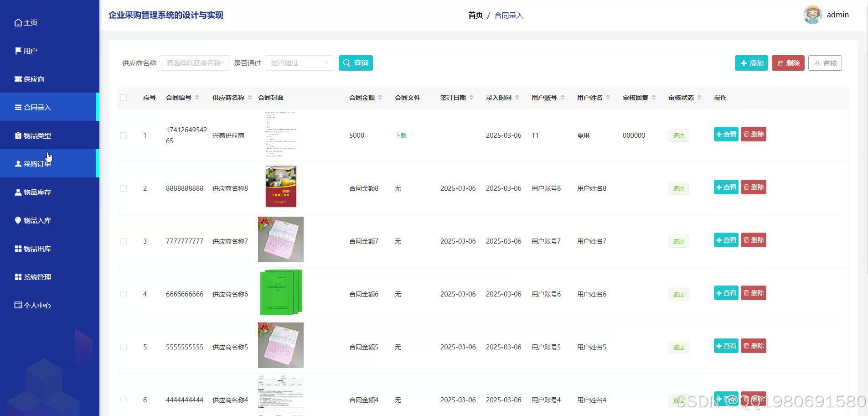Click the 个人中心 personal center icon
This screenshot has width=868, height=416.
point(17,305)
